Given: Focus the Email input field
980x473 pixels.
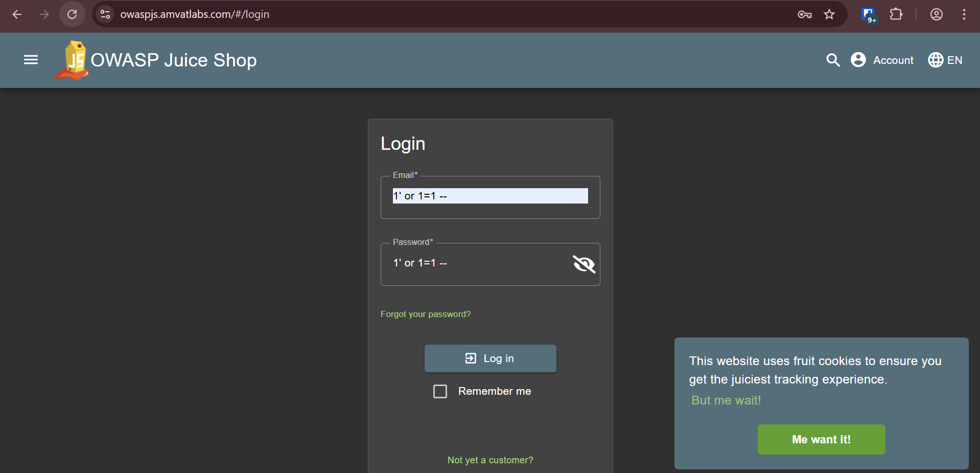Looking at the screenshot, I should [490, 196].
